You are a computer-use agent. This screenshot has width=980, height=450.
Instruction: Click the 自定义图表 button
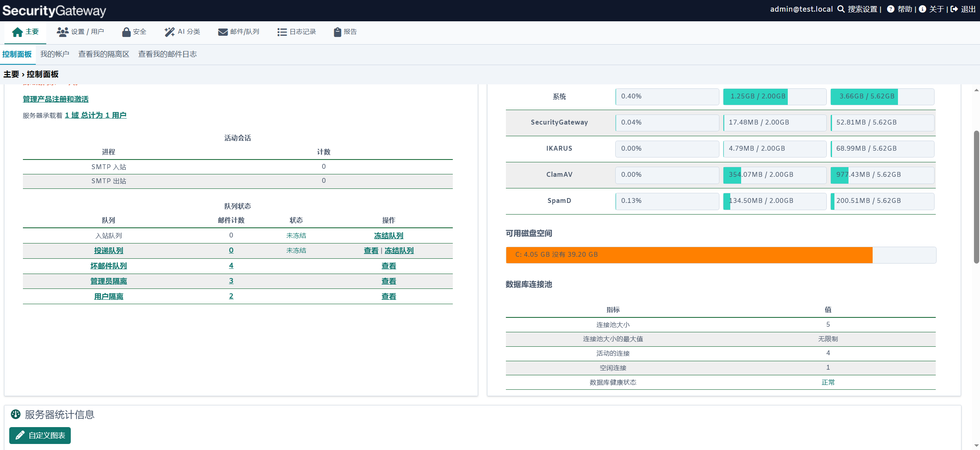[40, 436]
